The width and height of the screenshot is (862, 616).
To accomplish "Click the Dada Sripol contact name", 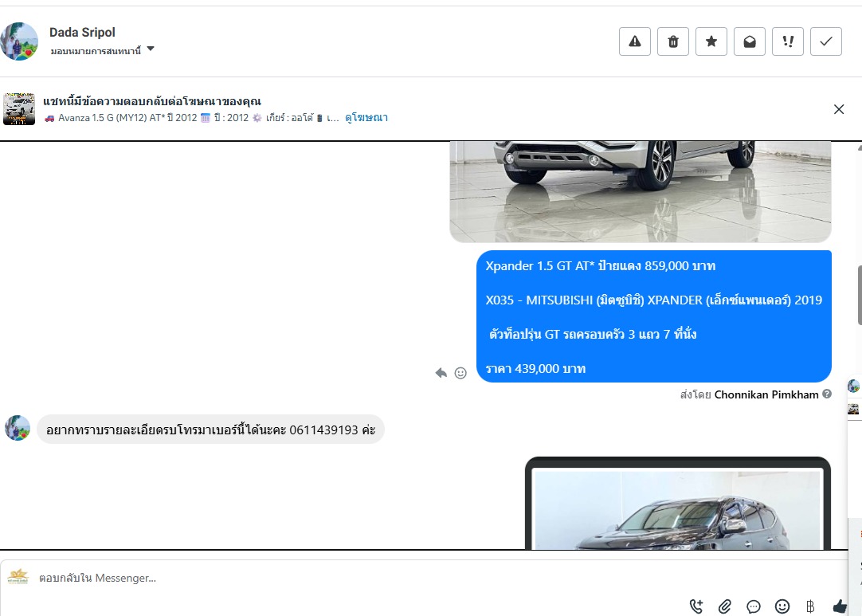I will point(83,33).
